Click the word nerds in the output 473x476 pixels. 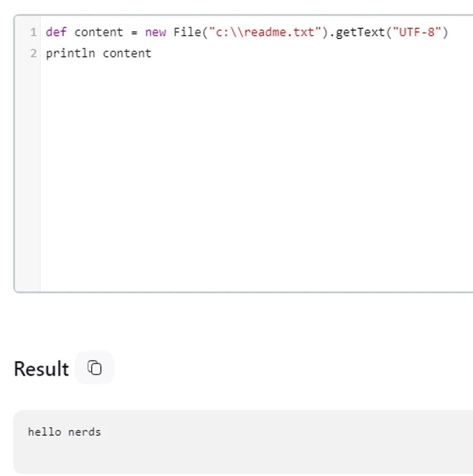point(84,432)
